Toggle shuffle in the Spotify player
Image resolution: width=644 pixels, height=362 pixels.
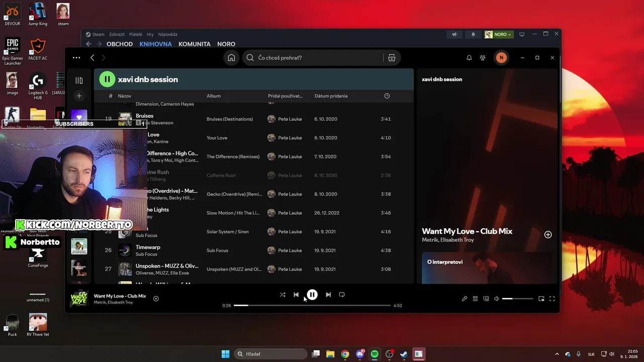(x=283, y=295)
